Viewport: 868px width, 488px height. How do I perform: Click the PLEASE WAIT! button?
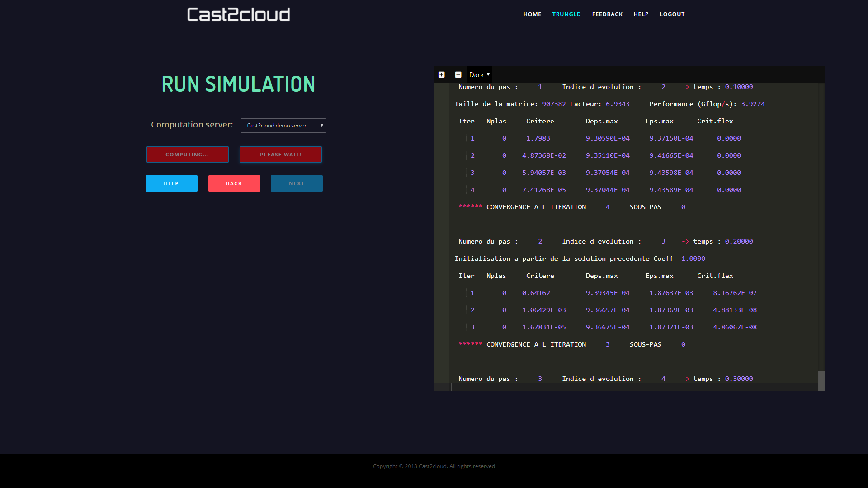coord(280,155)
